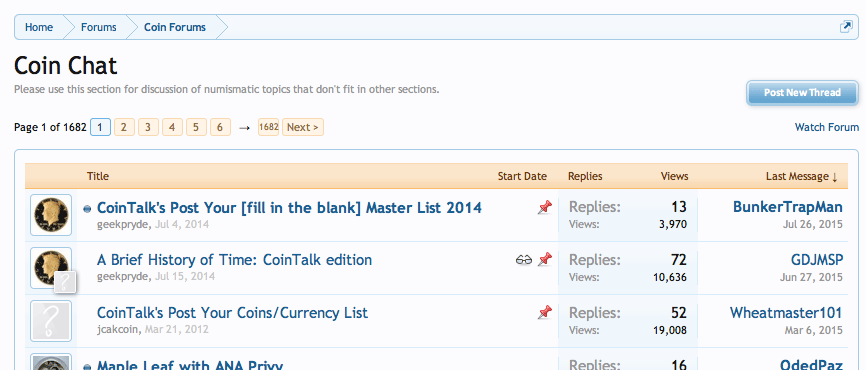The width and height of the screenshot is (866, 370).
Task: Click the pin icon on Master List 2014 thread
Action: 545,208
